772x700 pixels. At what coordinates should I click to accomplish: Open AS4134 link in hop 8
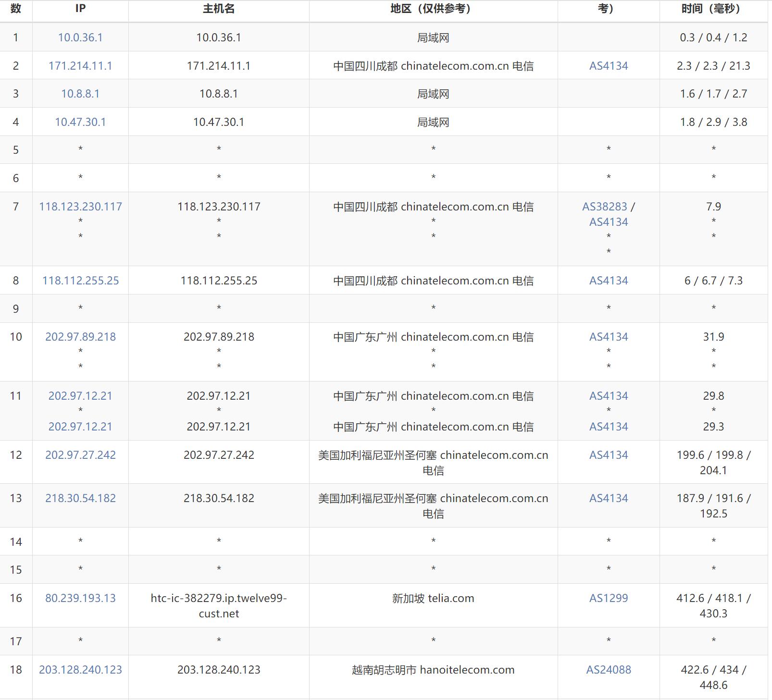click(x=609, y=281)
